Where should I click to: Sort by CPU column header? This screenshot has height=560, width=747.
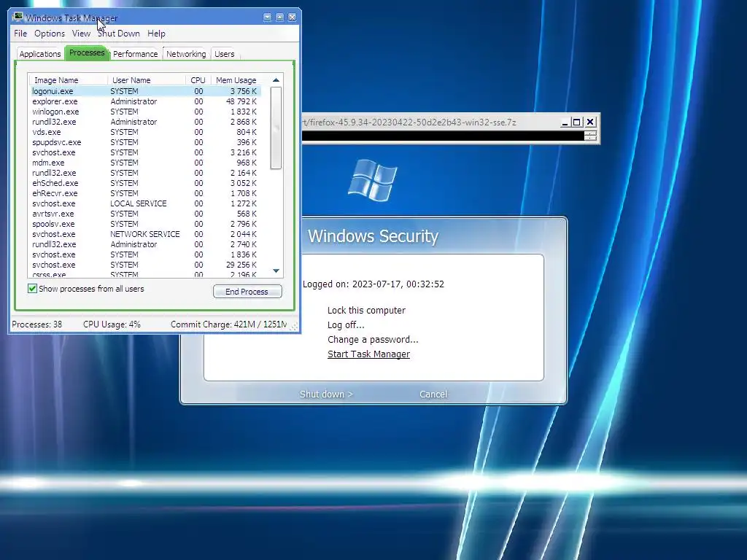(198, 80)
